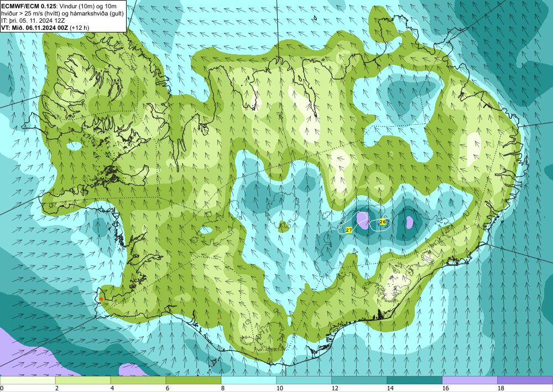The width and height of the screenshot is (553, 392).
Task: Select the darker purple legend swatch above 18 m/s
Action: [x=525, y=380]
